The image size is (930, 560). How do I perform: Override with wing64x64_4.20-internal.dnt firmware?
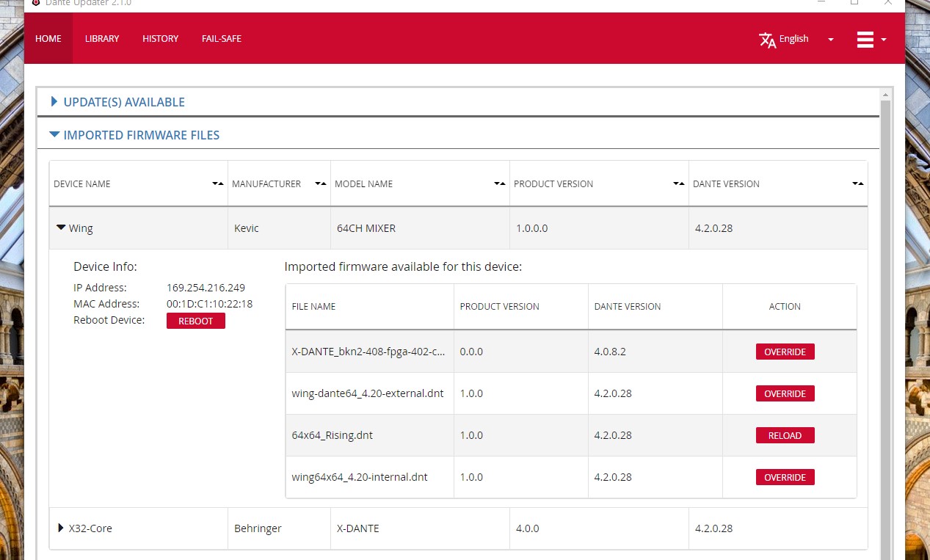[785, 477]
